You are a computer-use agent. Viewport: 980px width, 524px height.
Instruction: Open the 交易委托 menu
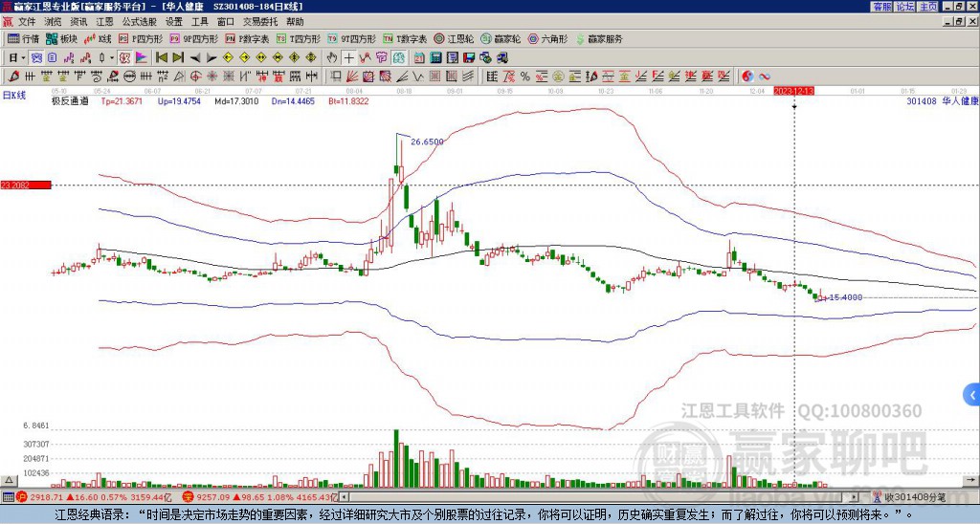pos(260,22)
